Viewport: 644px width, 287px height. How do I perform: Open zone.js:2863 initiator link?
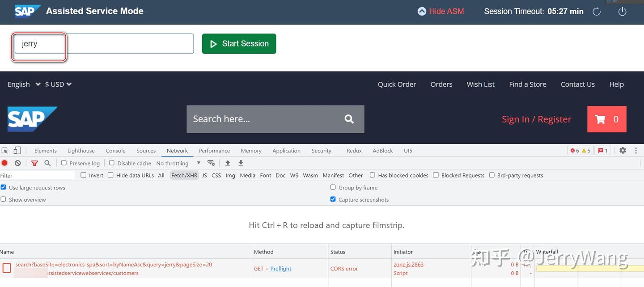408,264
